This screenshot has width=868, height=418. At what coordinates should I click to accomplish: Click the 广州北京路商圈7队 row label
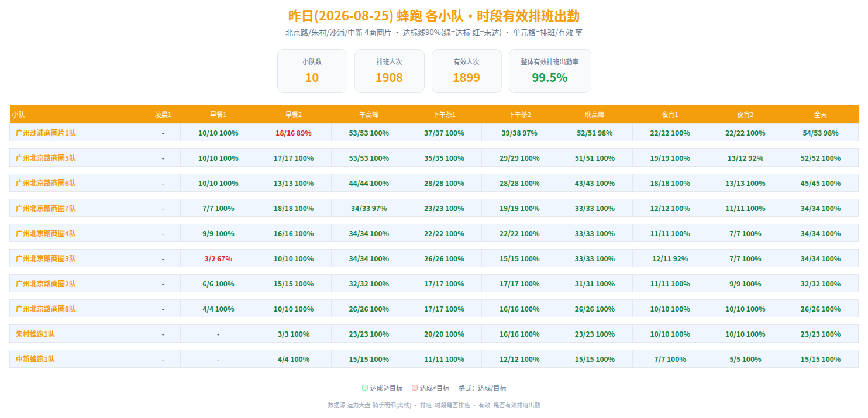coord(46,208)
